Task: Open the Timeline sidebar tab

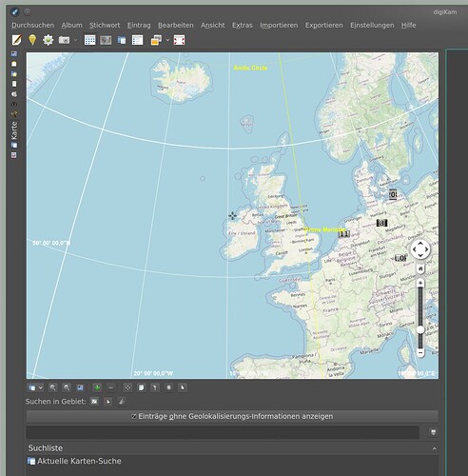Action: pyautogui.click(x=14, y=94)
